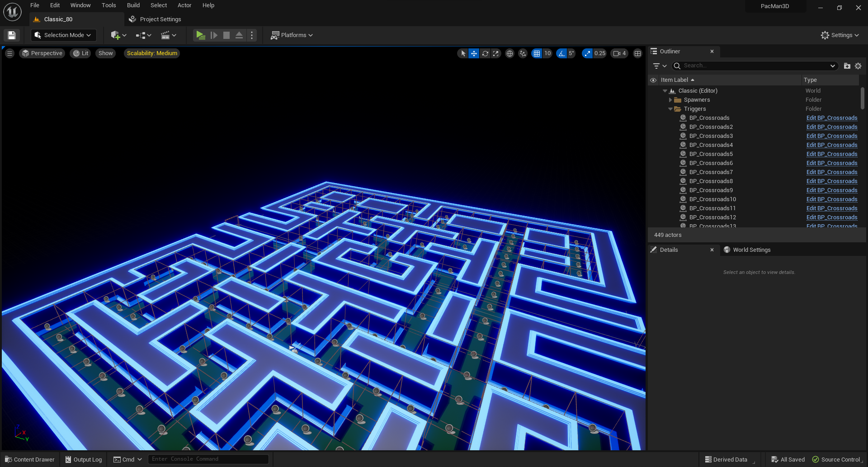The height and width of the screenshot is (467, 868).
Task: Choose the Scale gizmo tool
Action: click(496, 53)
